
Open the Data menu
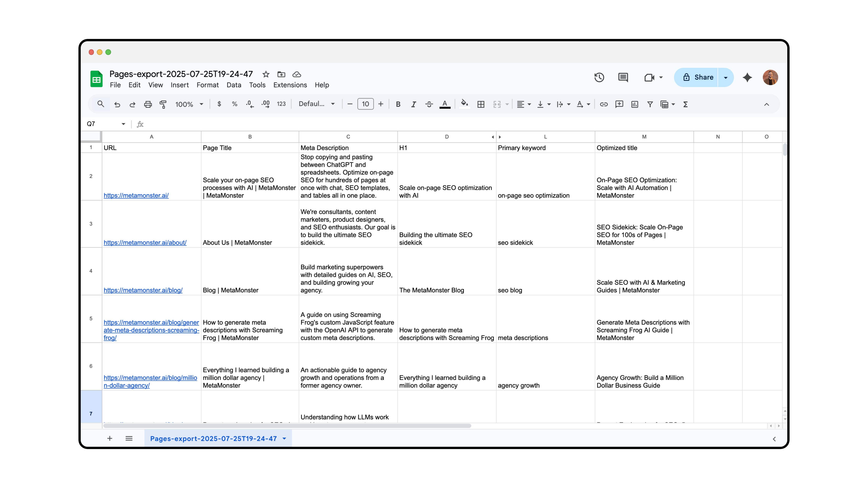pyautogui.click(x=234, y=85)
